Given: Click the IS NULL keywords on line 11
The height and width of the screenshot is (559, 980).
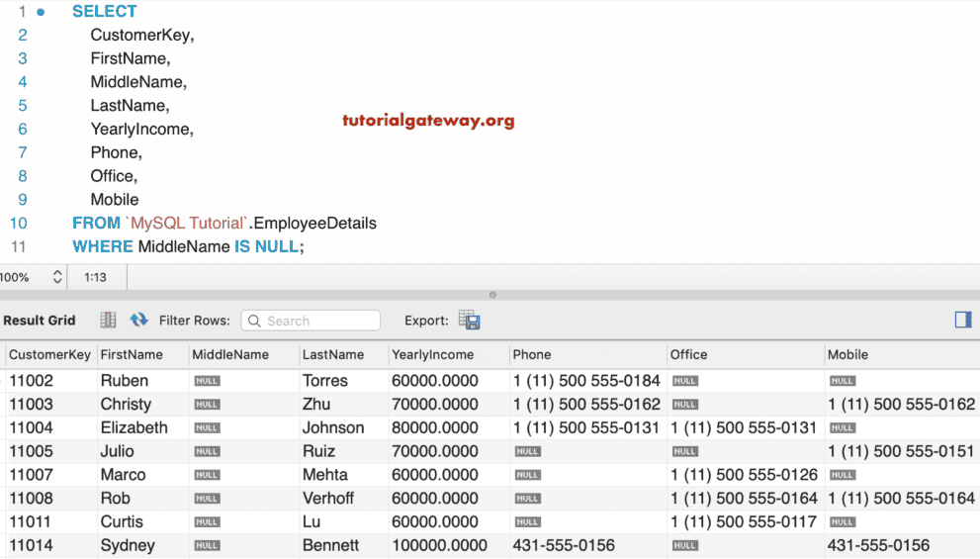Looking at the screenshot, I should click(x=266, y=246).
